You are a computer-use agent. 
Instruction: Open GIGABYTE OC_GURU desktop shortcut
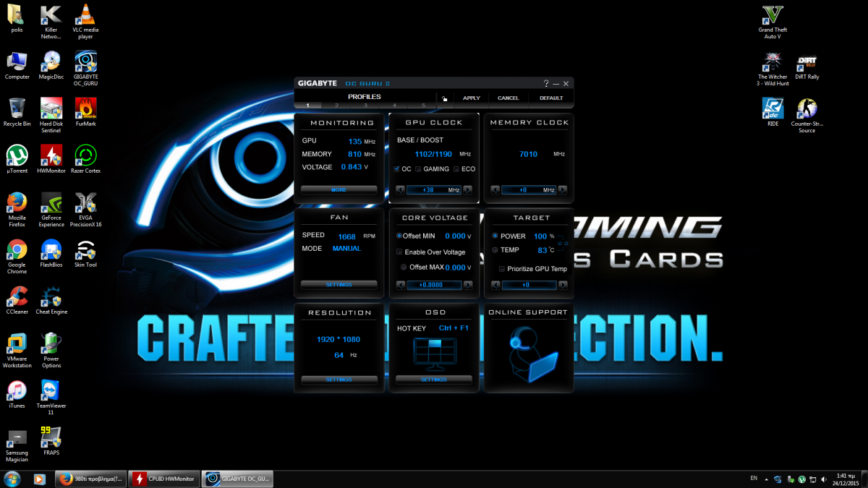pyautogui.click(x=86, y=69)
